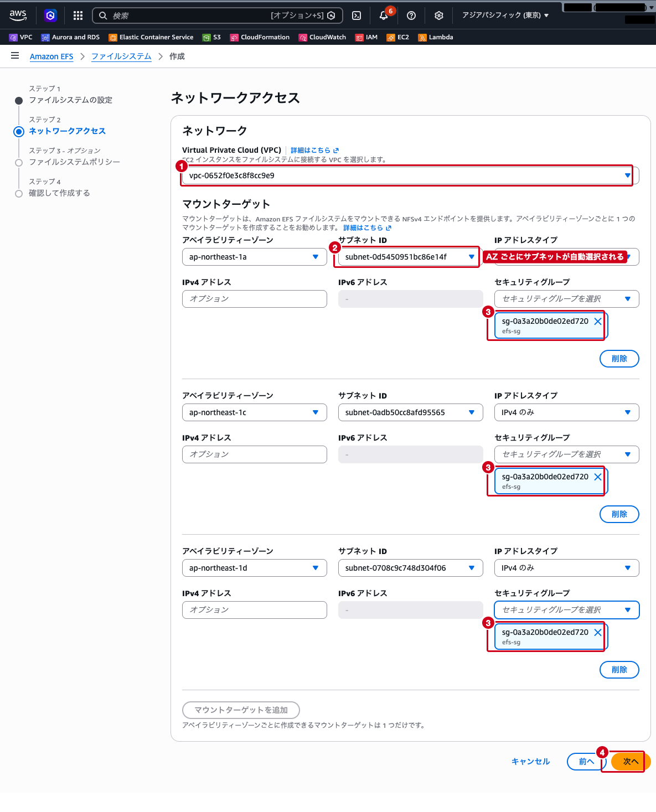Open IP address type dropdown for ap-northeast-1d
Screen dimensions: 656x812
point(567,568)
